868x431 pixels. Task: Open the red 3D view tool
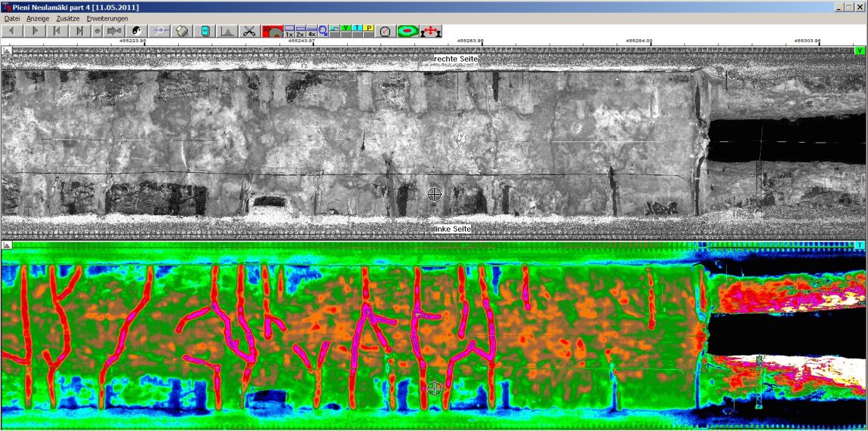point(272,31)
